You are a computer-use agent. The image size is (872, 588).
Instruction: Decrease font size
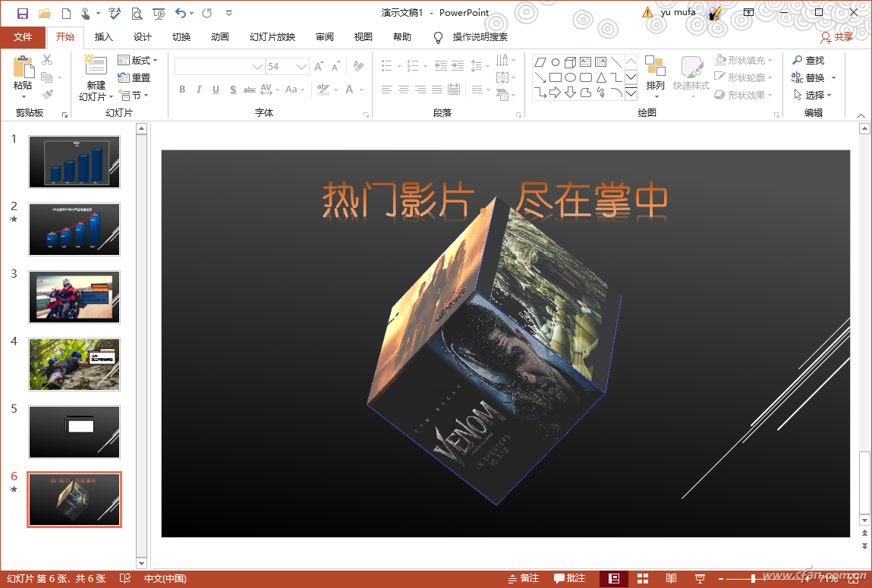tap(335, 67)
